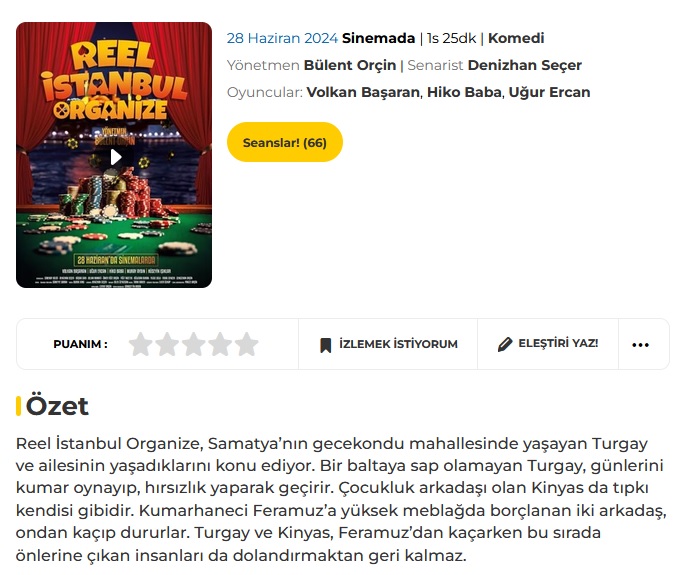The width and height of the screenshot is (681, 575).
Task: Click the bookmark icon for watchlist
Action: click(x=325, y=345)
